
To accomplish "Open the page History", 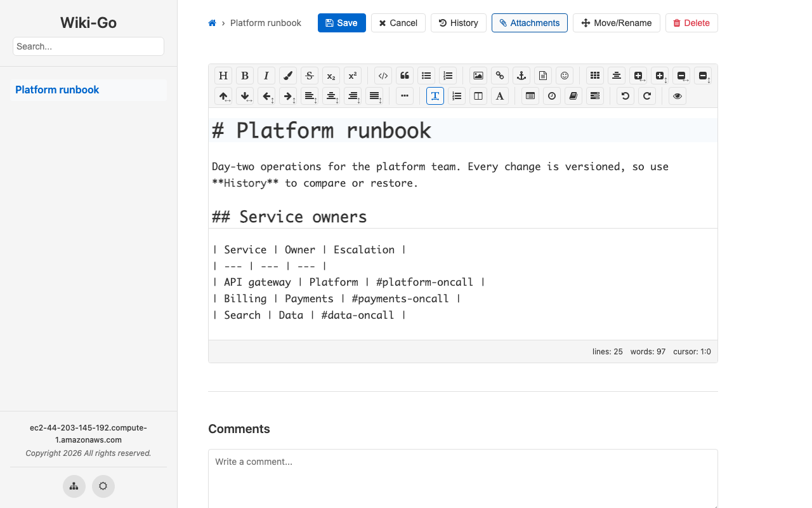I will pos(459,23).
